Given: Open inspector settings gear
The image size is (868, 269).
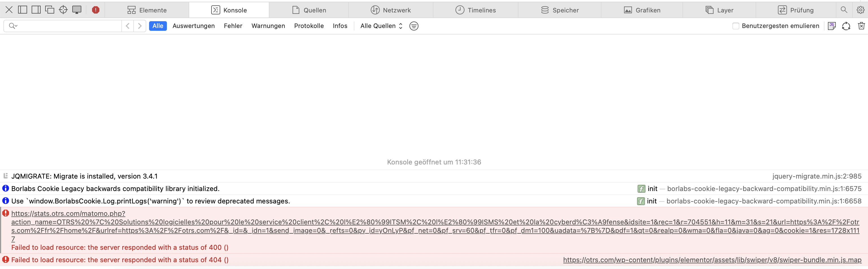Looking at the screenshot, I should point(860,10).
